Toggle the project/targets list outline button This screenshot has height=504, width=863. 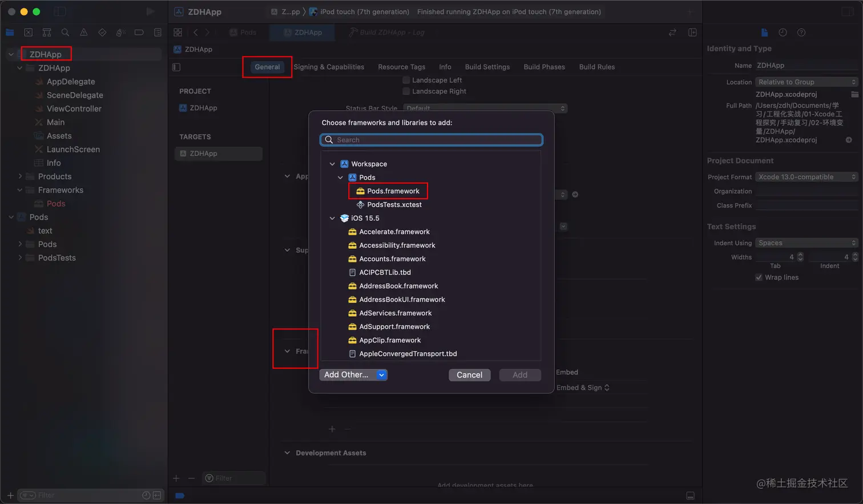pyautogui.click(x=176, y=67)
